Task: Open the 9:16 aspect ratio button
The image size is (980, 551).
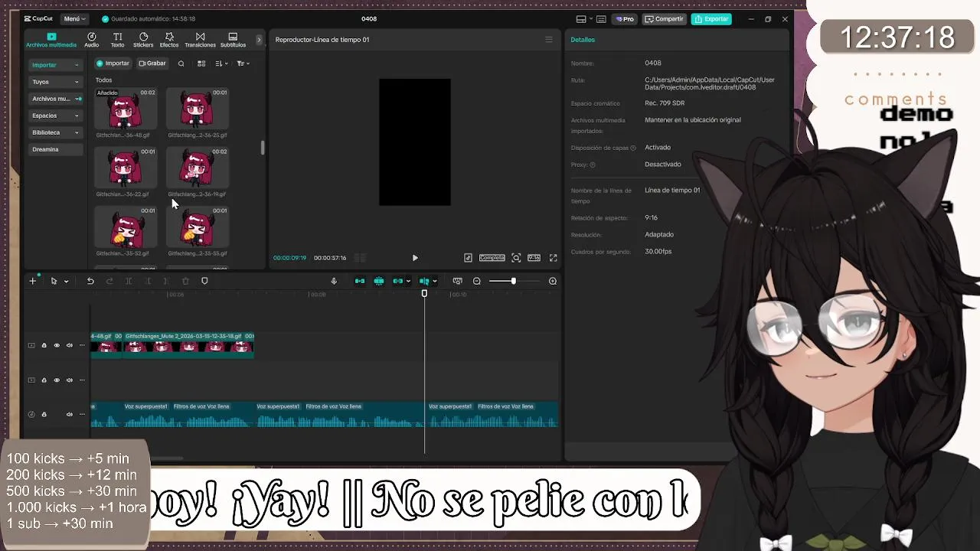Action: point(534,258)
